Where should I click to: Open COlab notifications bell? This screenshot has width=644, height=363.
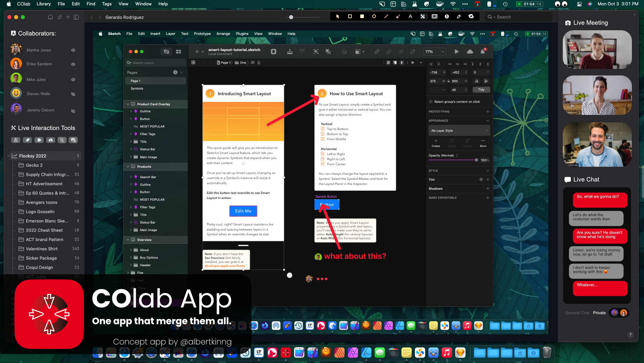click(x=50, y=17)
